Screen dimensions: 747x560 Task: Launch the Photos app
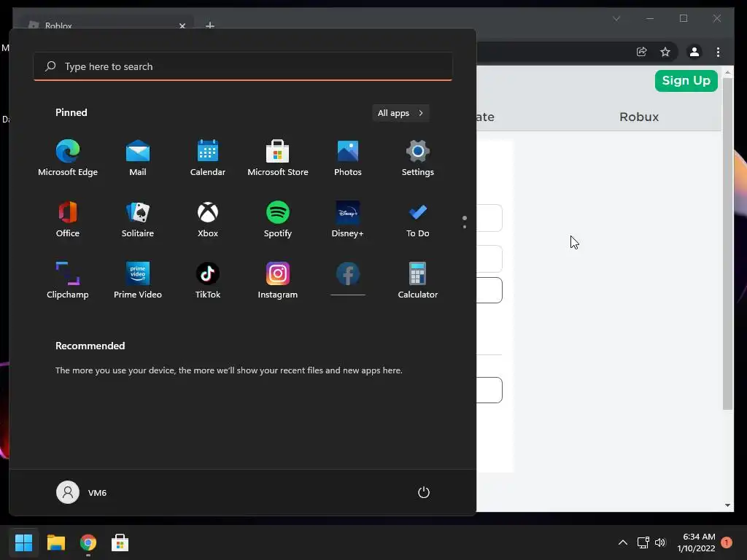tap(348, 158)
